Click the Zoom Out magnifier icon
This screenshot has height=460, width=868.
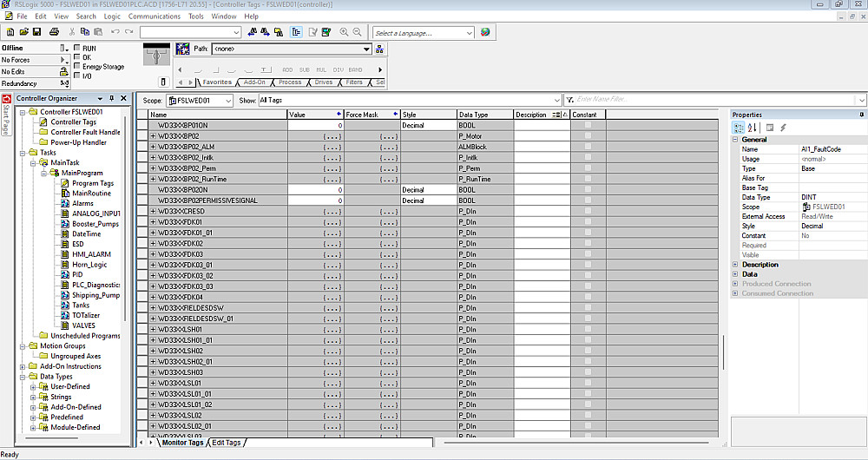pyautogui.click(x=357, y=32)
